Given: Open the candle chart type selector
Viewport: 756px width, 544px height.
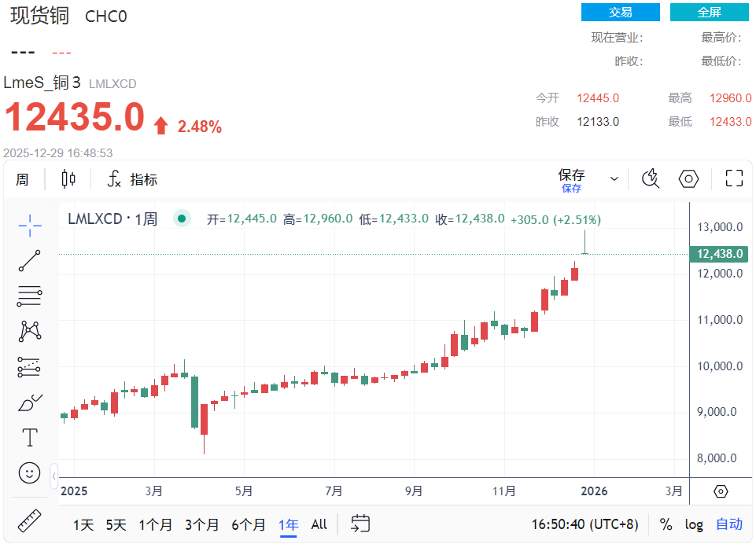Looking at the screenshot, I should (68, 179).
